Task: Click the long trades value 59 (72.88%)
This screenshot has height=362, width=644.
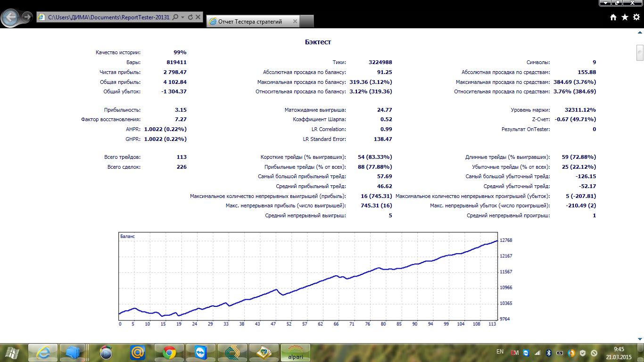Action: (579, 157)
